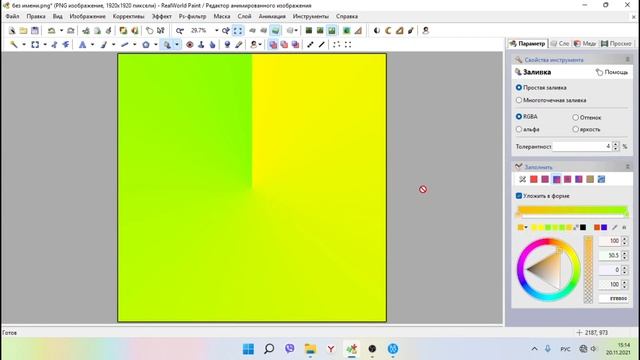Click the Save floppy disk icon

[x=35, y=31]
